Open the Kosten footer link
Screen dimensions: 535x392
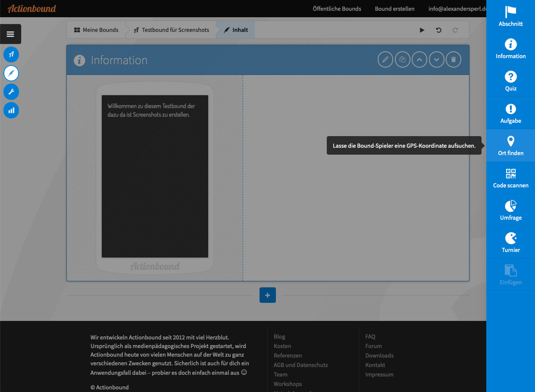pyautogui.click(x=282, y=346)
